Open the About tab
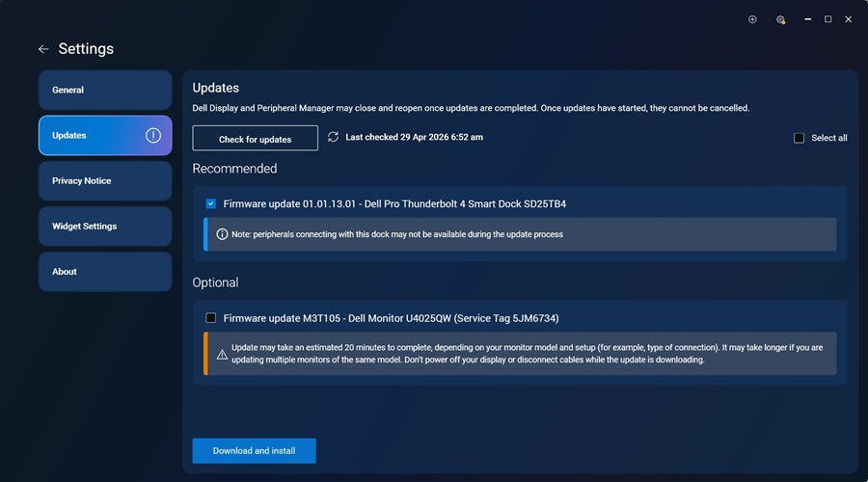Viewport: 868px width, 482px height. pyautogui.click(x=105, y=272)
